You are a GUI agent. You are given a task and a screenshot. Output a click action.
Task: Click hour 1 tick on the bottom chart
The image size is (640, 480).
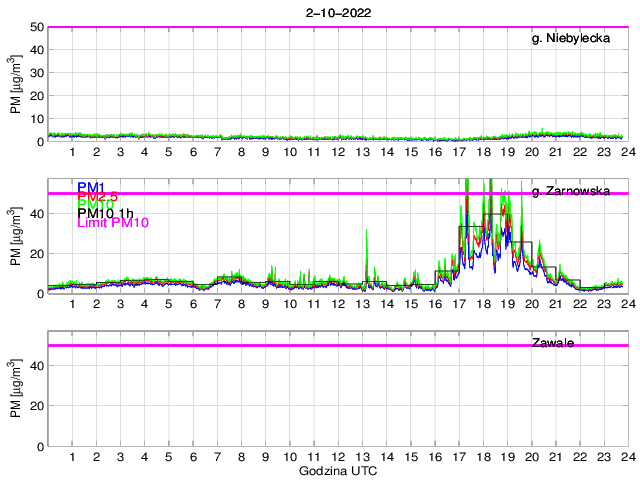click(73, 457)
